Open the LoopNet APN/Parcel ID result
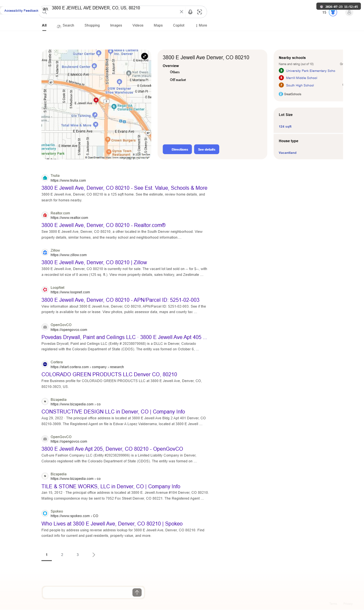Screen dimensions: 364x610 point(120,300)
